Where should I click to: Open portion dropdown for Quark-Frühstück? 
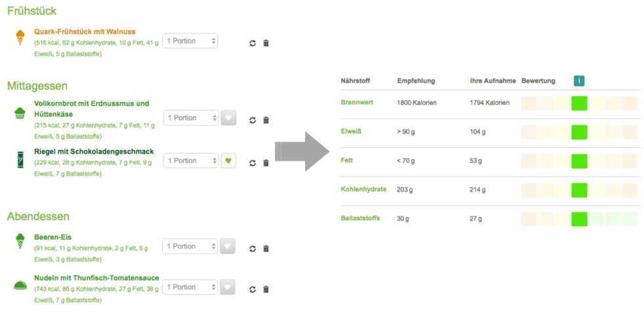click(x=190, y=41)
